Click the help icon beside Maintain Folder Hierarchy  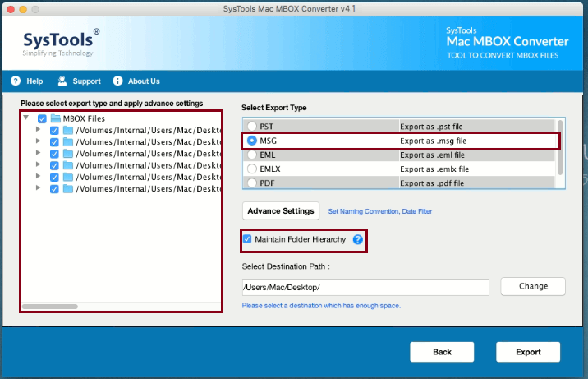(358, 239)
